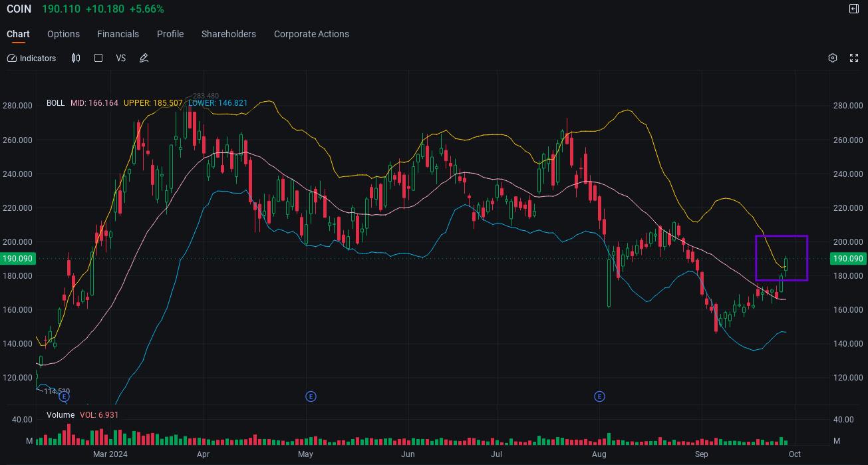The width and height of the screenshot is (868, 465).
Task: Click the 114.510 low price label
Action: click(x=57, y=392)
